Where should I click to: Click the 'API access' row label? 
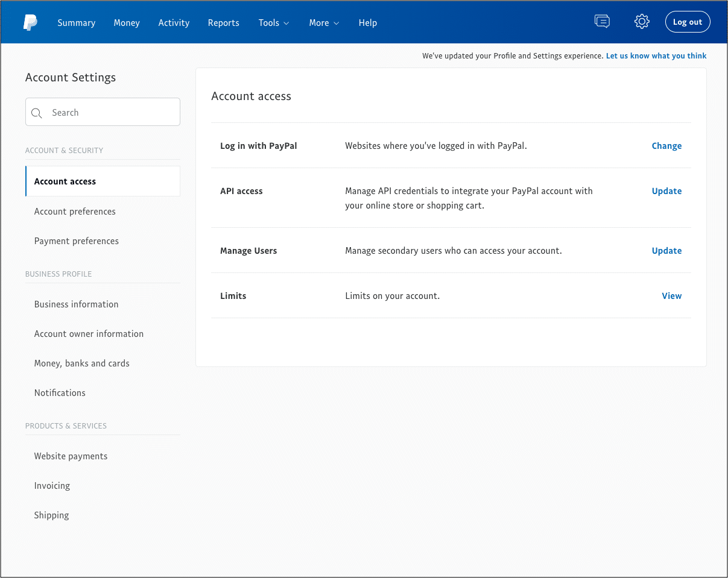241,191
